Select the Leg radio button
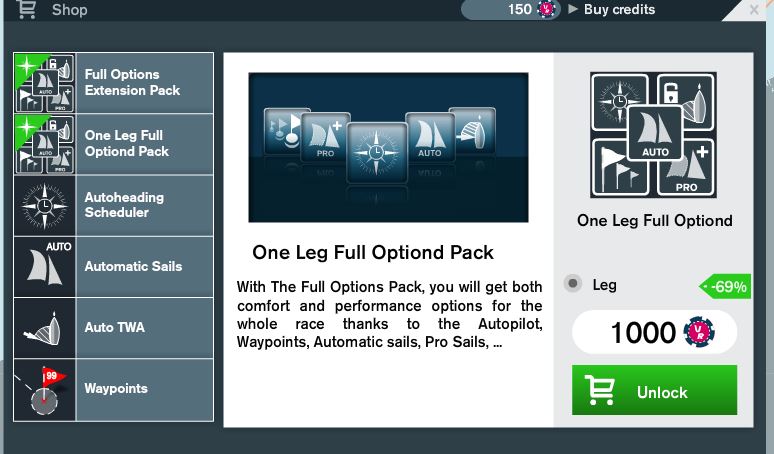Image resolution: width=774 pixels, height=454 pixels. 573,284
